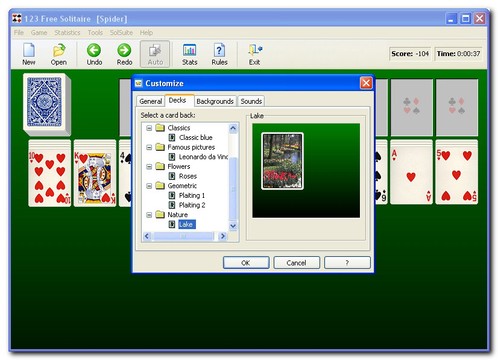498x360 pixels.
Task: Click the horizontal scrollbar right arrow
Action: pyautogui.click(x=223, y=236)
